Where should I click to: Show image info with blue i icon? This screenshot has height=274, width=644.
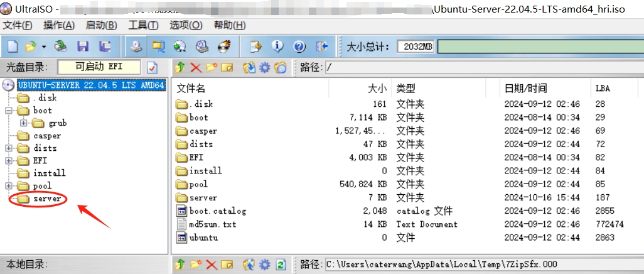point(277,46)
